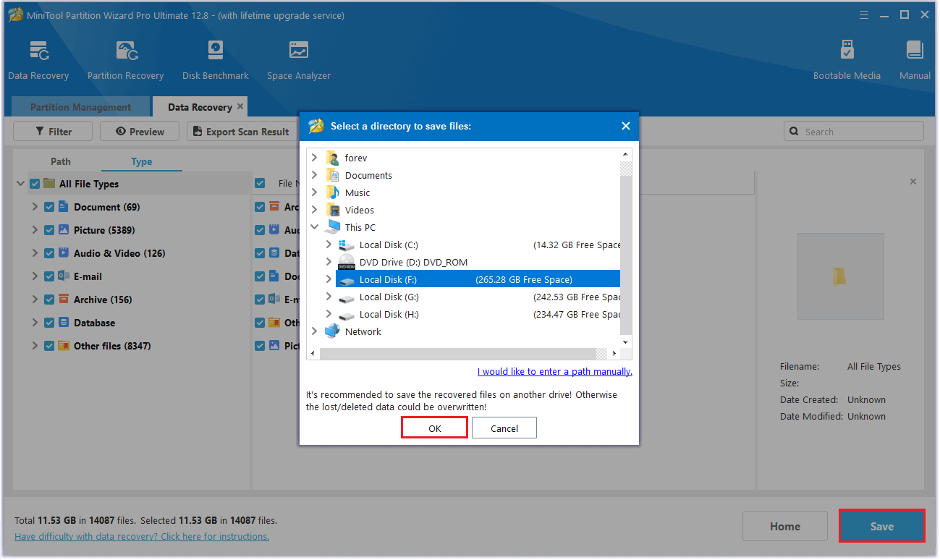Open the Disk Benchmark tool

215,51
